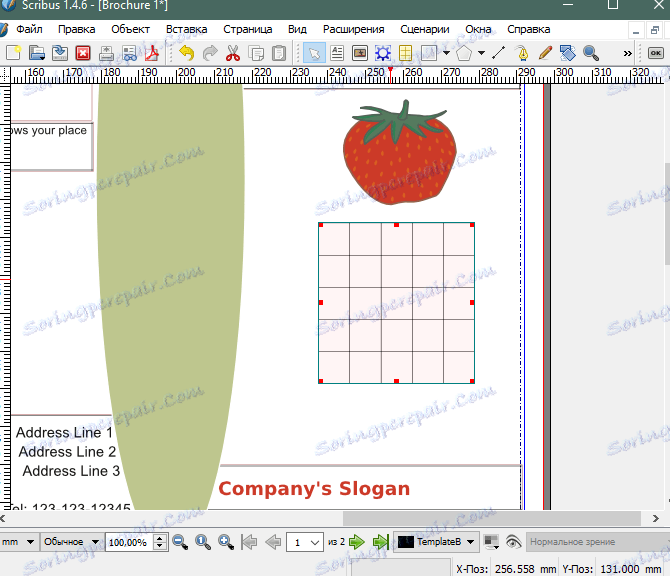Select the Bezier curve pen tool
The width and height of the screenshot is (670, 576).
(x=522, y=53)
